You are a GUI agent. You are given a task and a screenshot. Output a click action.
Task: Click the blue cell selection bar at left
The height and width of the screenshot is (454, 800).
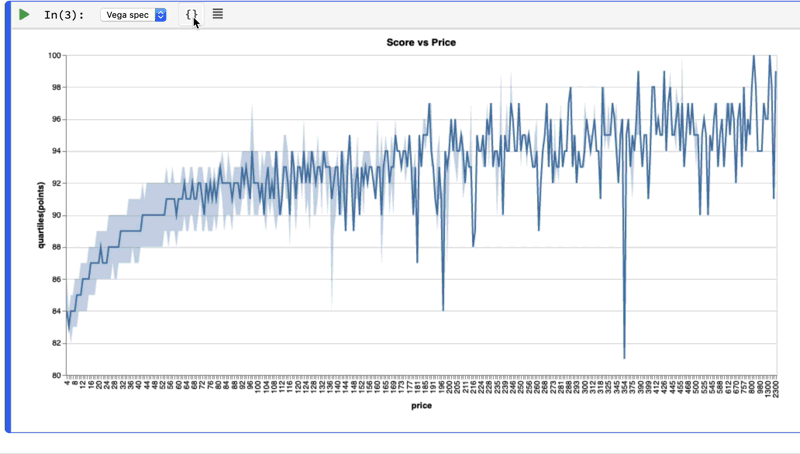(x=7, y=220)
